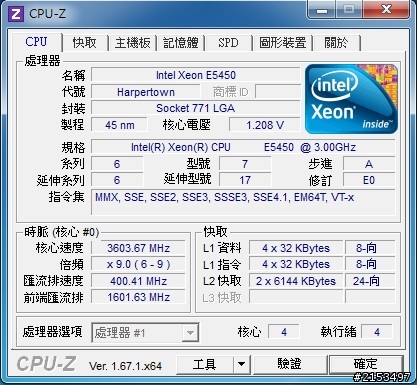Viewport: 417px width, 385px height.
Task: Click the 驗證 button
Action: click(x=290, y=364)
